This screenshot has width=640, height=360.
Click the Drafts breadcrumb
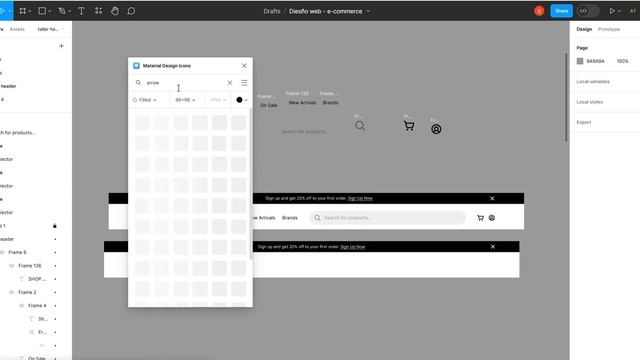tap(272, 11)
